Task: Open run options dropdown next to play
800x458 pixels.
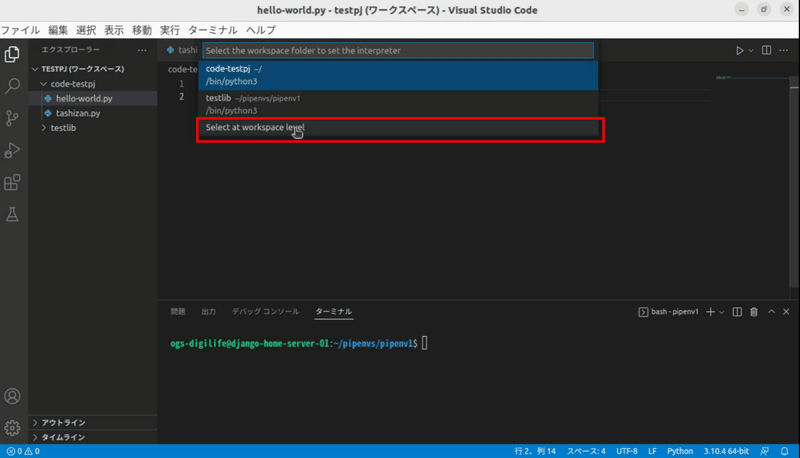Action: tap(751, 50)
